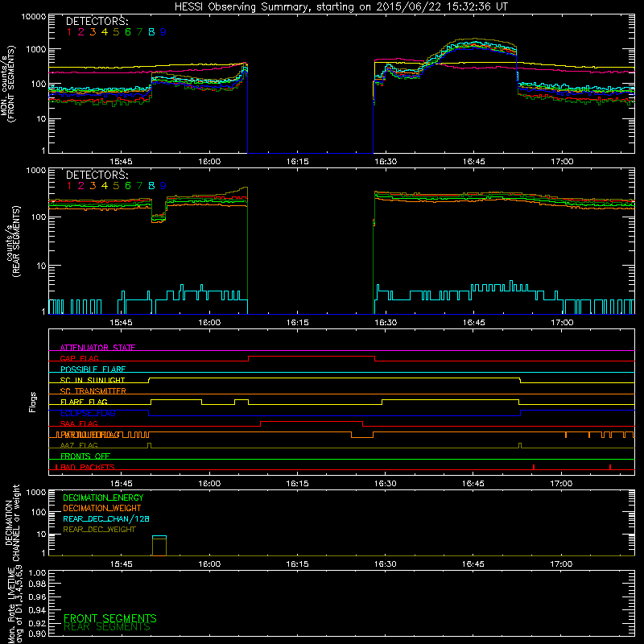Click 1000 on rear segments count axis
The image size is (644, 644).
click(36, 170)
